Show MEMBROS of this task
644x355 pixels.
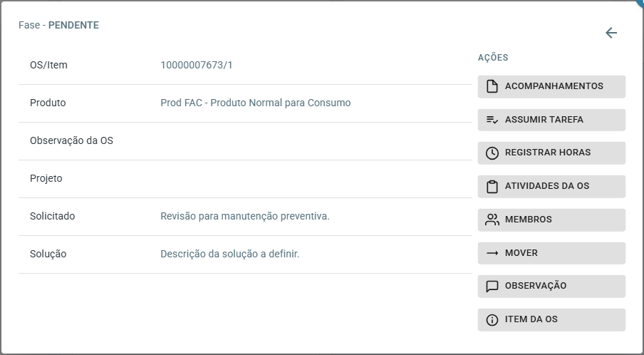[551, 220]
